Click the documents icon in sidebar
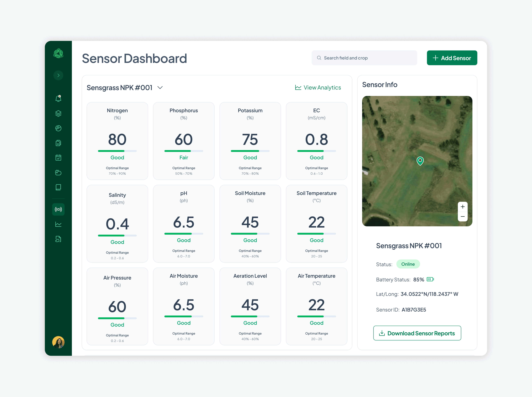This screenshot has height=397, width=532. pyautogui.click(x=58, y=143)
